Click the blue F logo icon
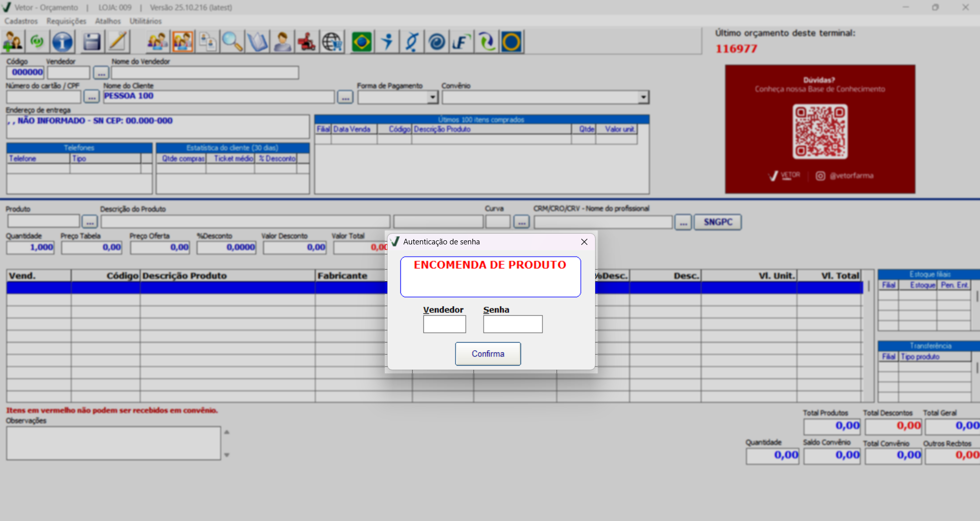Image resolution: width=980 pixels, height=521 pixels. click(462, 42)
